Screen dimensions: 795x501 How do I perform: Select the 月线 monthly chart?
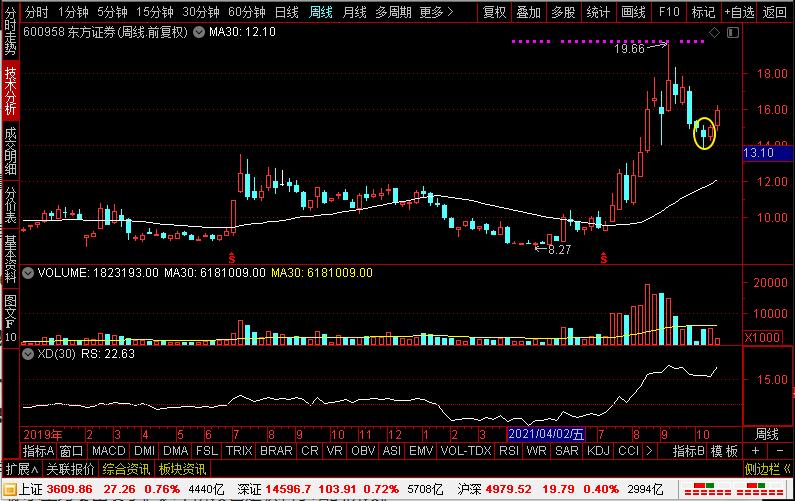(x=354, y=12)
